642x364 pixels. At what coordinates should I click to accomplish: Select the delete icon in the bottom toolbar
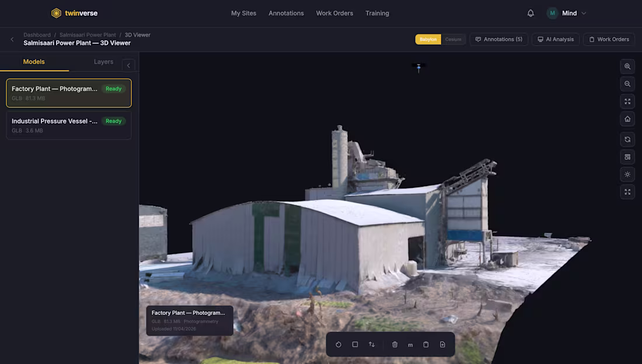(395, 344)
